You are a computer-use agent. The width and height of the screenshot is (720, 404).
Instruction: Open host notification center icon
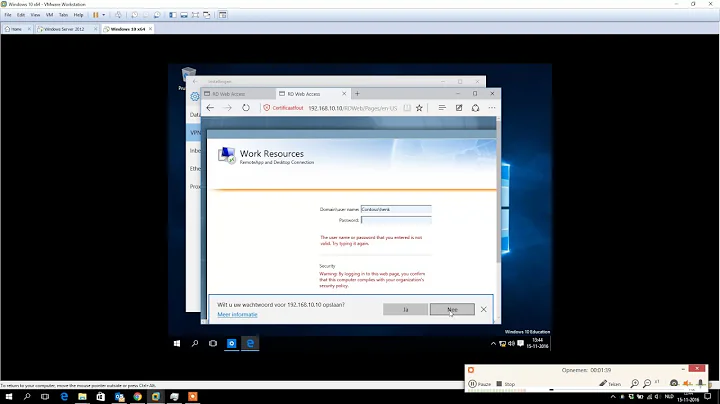point(708,397)
